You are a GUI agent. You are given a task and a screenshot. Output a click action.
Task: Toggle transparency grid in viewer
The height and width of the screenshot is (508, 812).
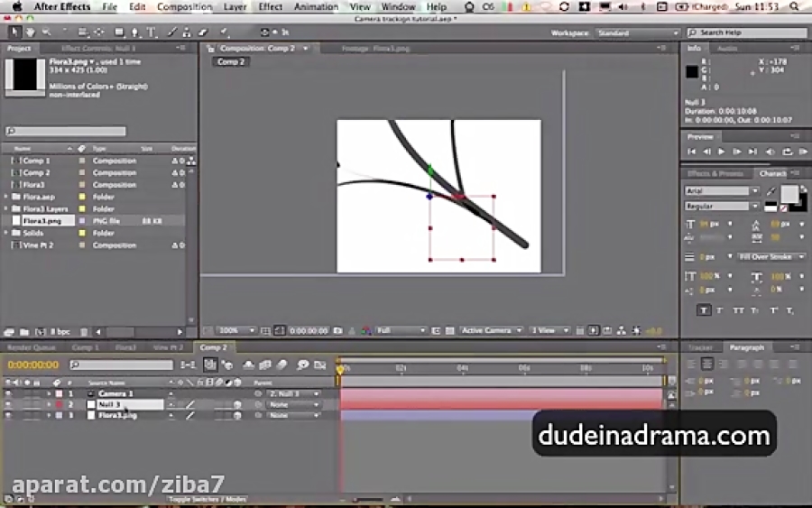click(449, 330)
